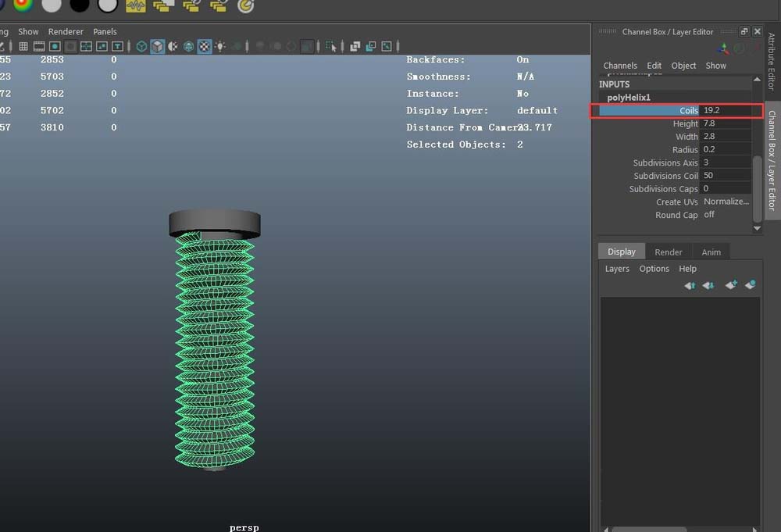Toggle smooth shade all cube icon
781x532 pixels.
point(158,46)
